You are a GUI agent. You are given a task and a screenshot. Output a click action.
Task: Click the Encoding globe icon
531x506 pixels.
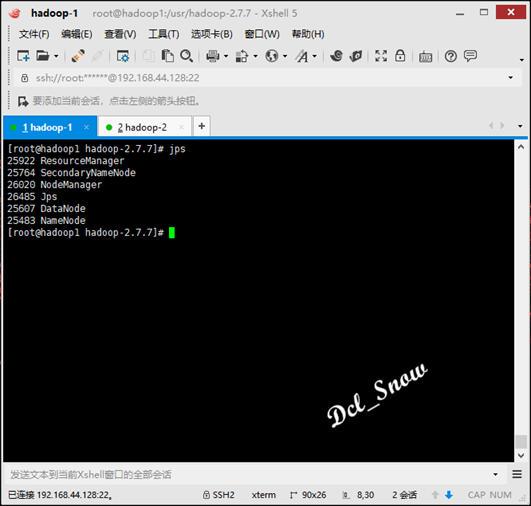tap(272, 56)
